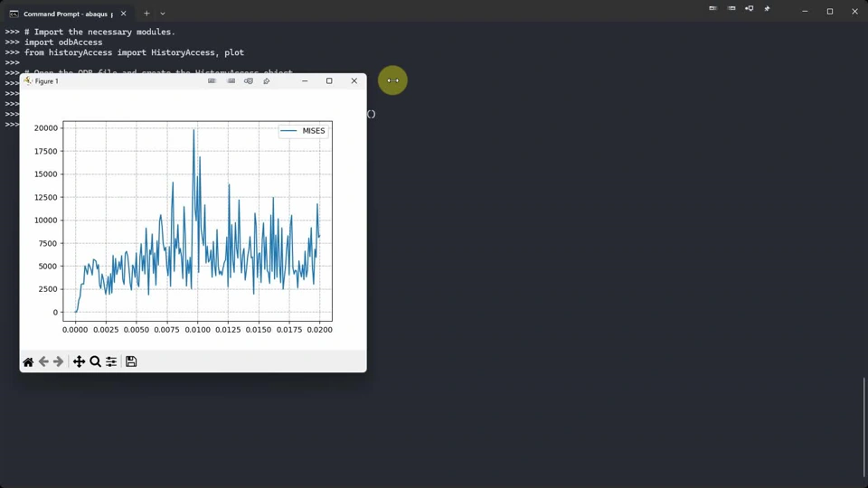
Task: Click the pin icon in Command Prompt title bar
Action: 767,9
